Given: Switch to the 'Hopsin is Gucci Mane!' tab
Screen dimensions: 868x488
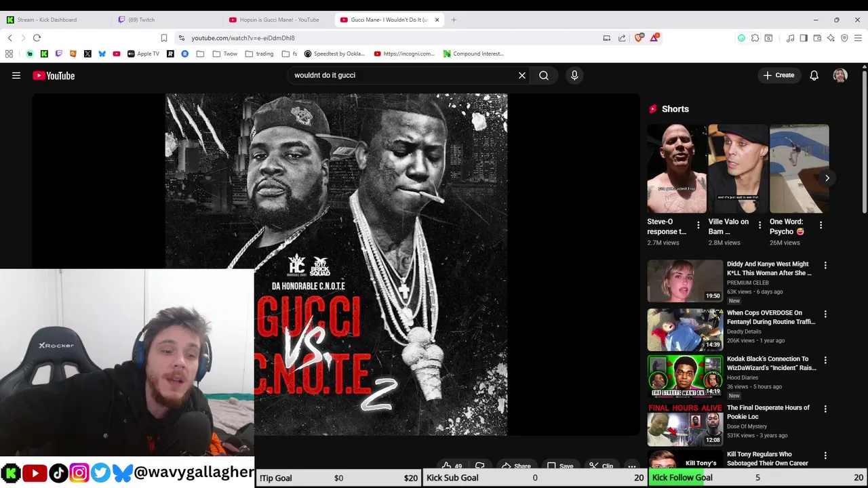Looking at the screenshot, I should click(x=279, y=20).
